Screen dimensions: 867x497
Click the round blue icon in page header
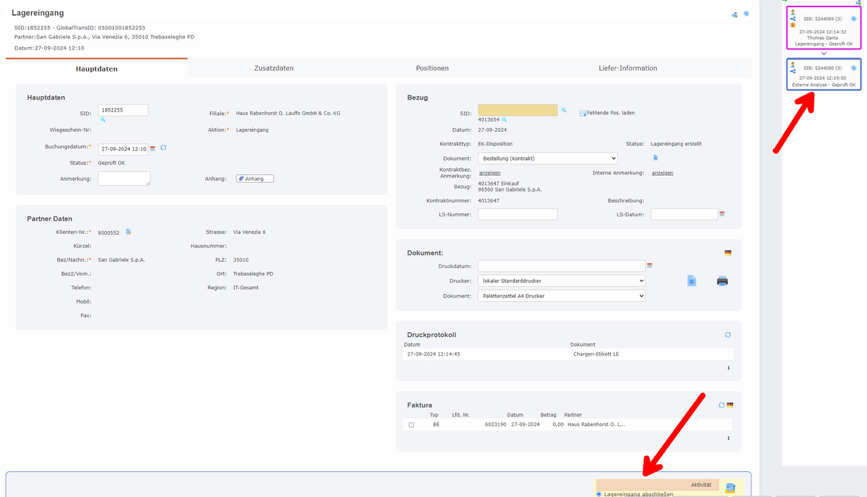click(x=746, y=14)
